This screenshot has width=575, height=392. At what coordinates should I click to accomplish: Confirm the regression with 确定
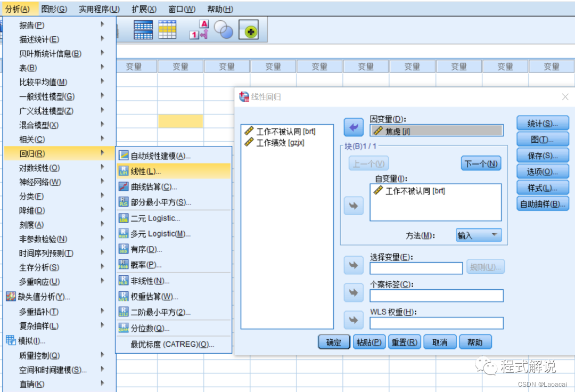coord(334,342)
